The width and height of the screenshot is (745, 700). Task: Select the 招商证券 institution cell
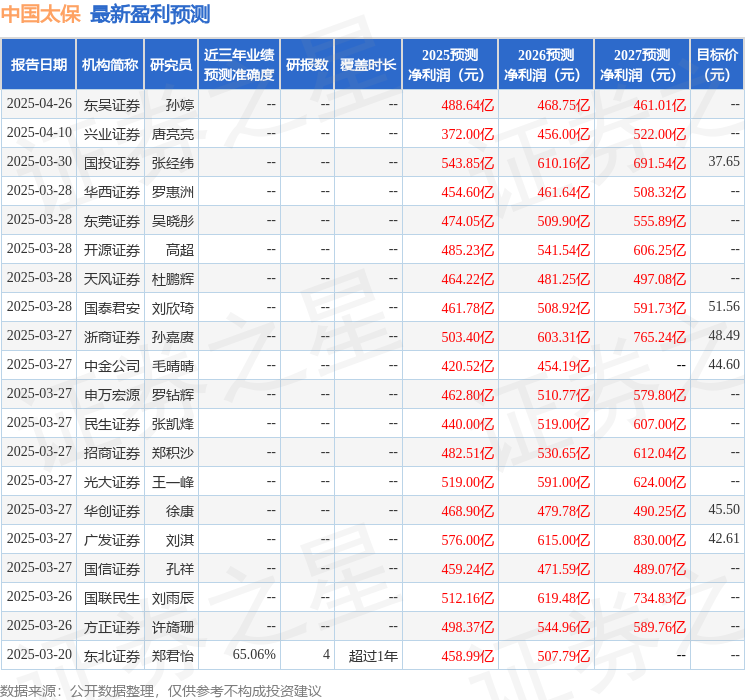(112, 453)
